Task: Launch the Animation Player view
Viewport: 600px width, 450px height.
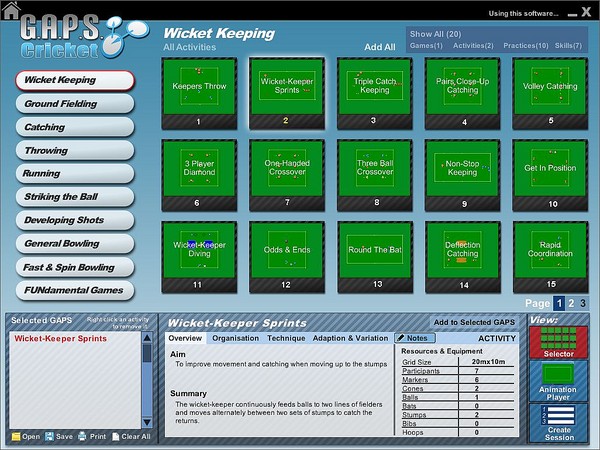Action: pos(557,382)
